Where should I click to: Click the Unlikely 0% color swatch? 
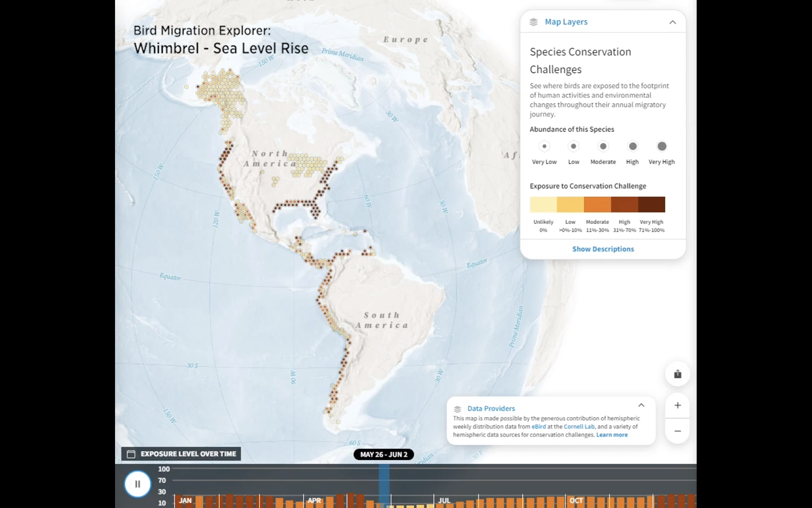tap(543, 204)
